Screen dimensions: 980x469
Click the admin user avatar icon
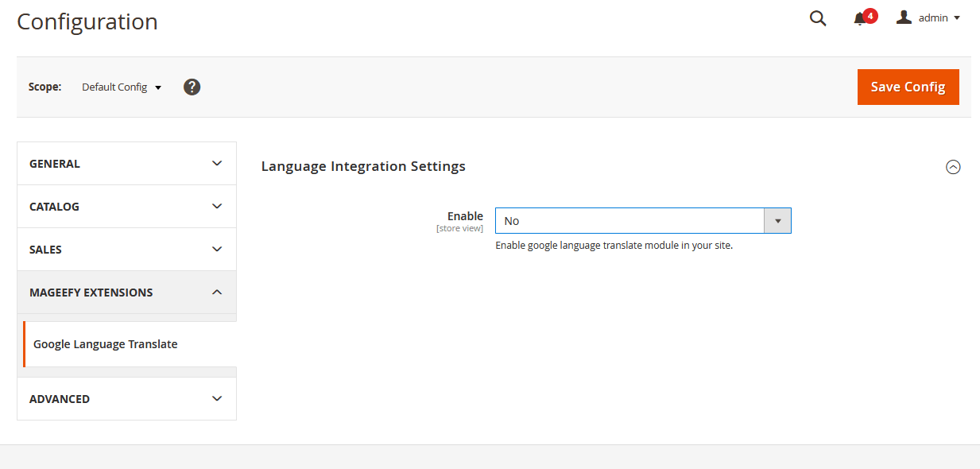coord(904,17)
